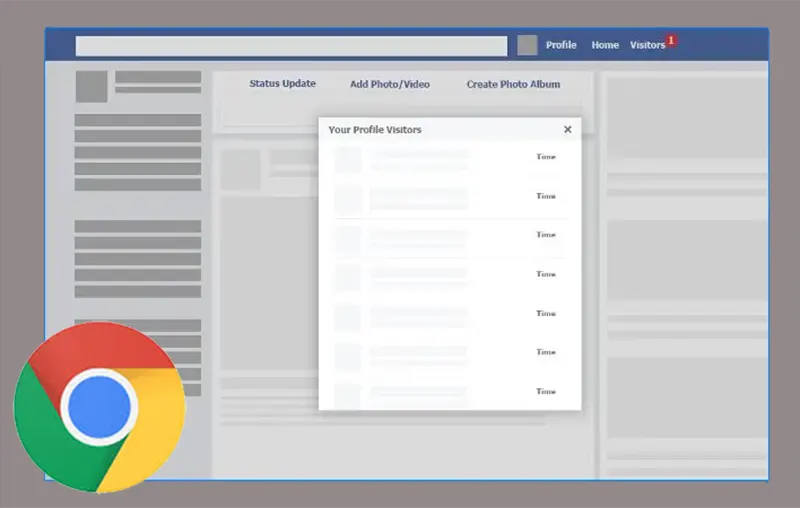Choose Create Photo Album
Screen dimensions: 800x508
coord(513,84)
